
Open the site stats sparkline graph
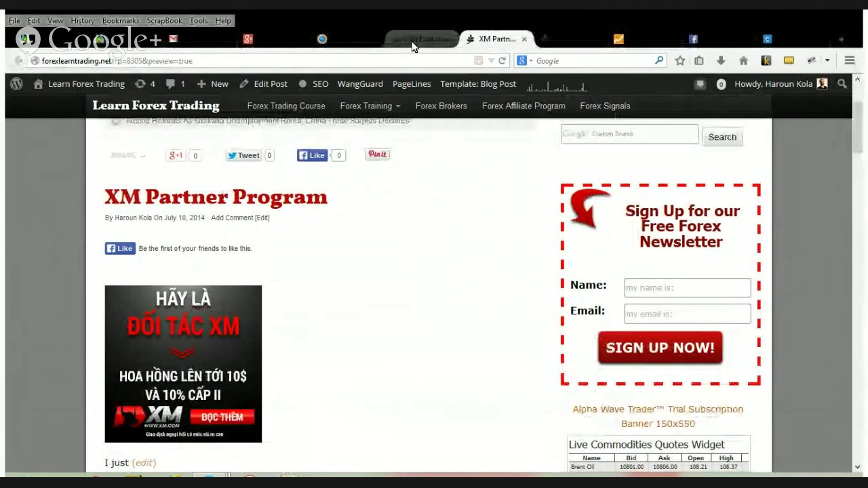click(557, 86)
